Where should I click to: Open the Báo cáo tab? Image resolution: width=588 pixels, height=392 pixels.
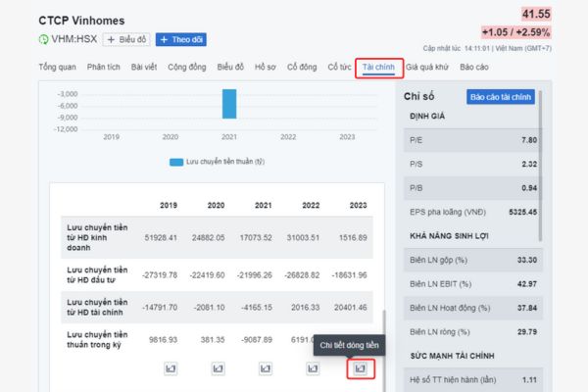click(474, 68)
